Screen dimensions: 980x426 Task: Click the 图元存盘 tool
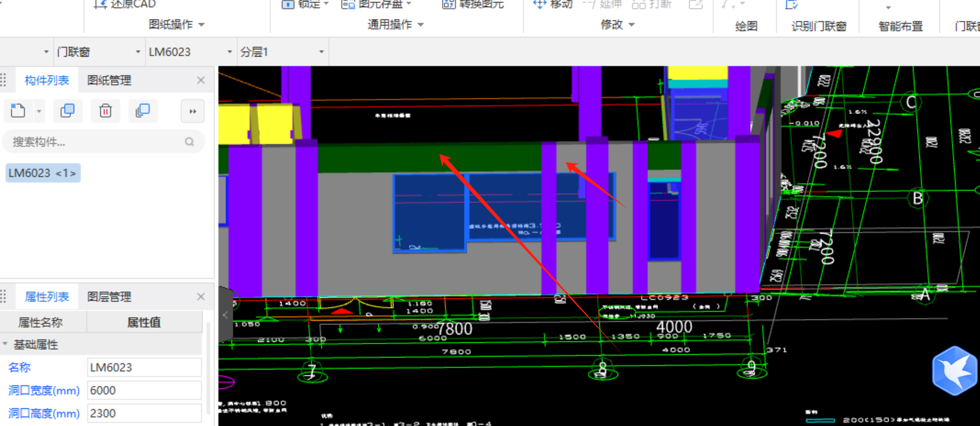376,4
